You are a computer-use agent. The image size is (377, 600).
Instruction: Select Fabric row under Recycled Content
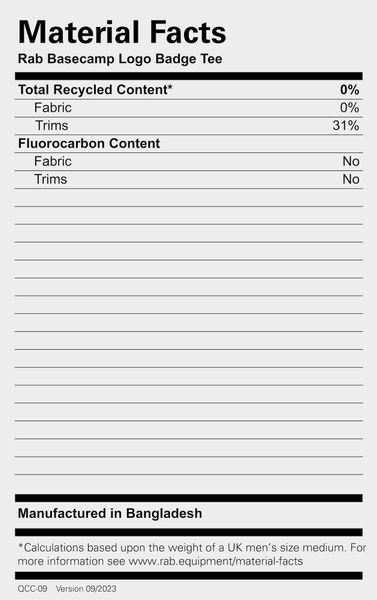pyautogui.click(x=189, y=108)
